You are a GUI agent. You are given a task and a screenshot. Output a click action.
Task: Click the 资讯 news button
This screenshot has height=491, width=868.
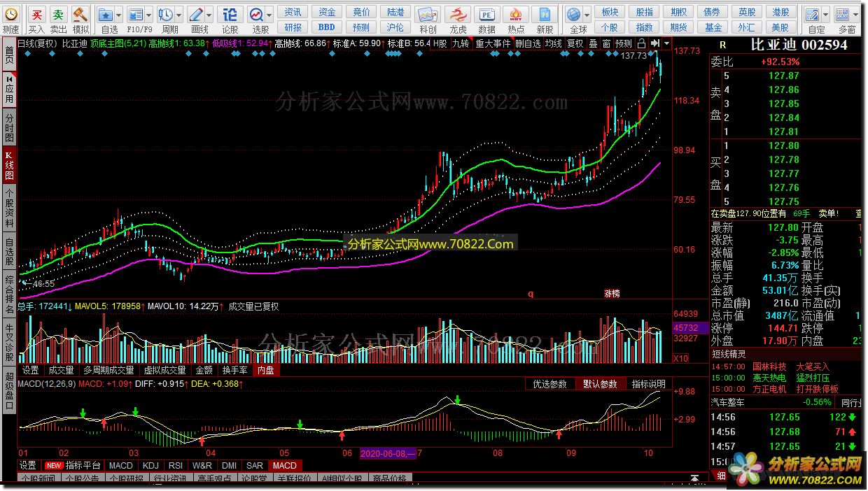(293, 12)
